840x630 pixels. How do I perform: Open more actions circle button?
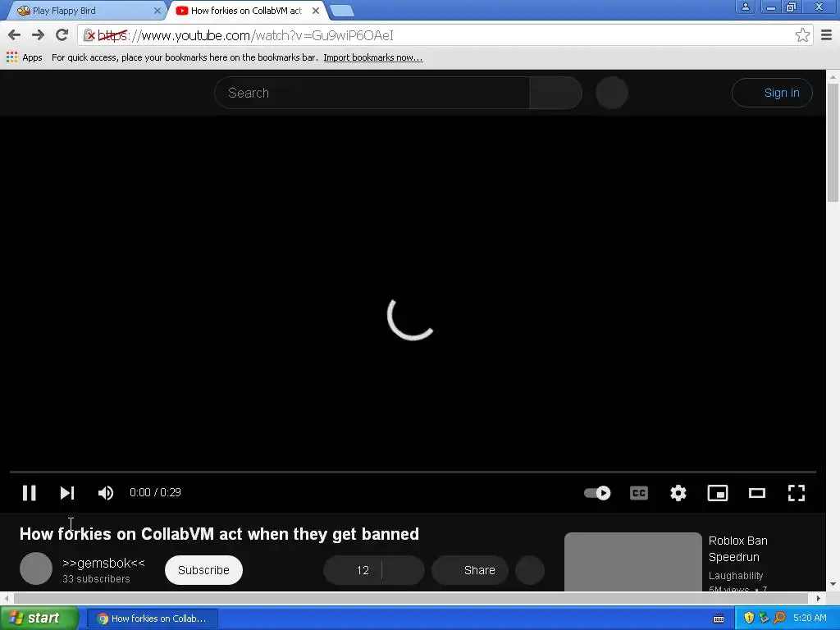click(530, 570)
